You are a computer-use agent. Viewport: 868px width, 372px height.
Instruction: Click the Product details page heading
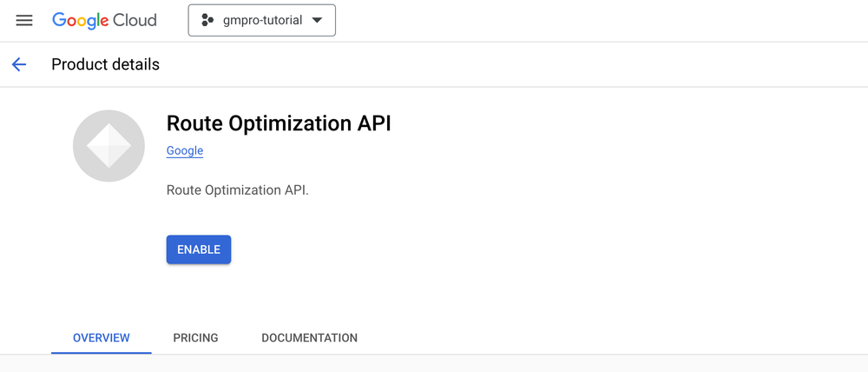pyautogui.click(x=105, y=64)
